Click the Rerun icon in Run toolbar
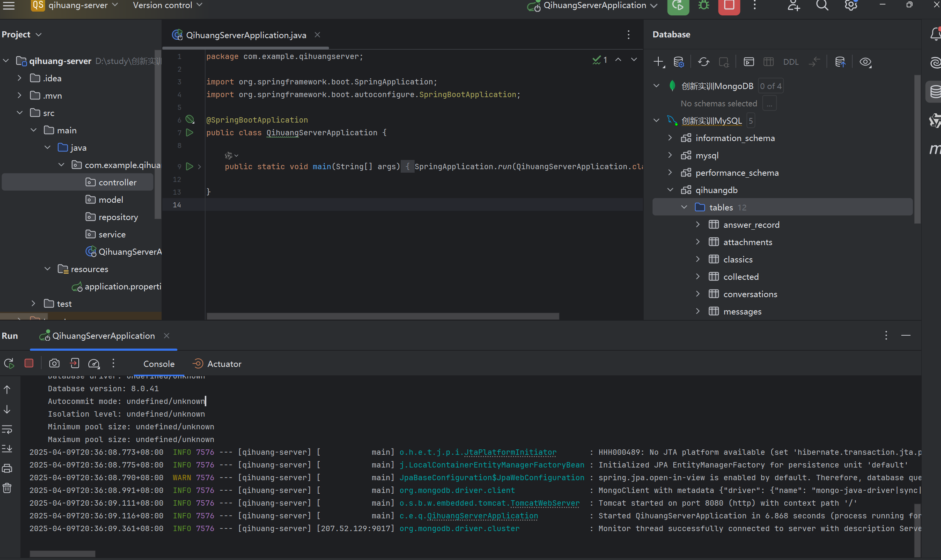This screenshot has width=941, height=560. (x=9, y=363)
